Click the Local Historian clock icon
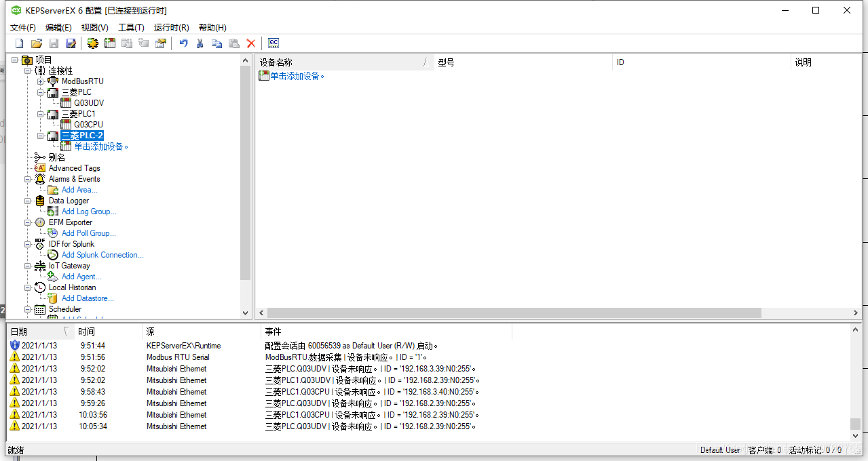 pyautogui.click(x=40, y=287)
